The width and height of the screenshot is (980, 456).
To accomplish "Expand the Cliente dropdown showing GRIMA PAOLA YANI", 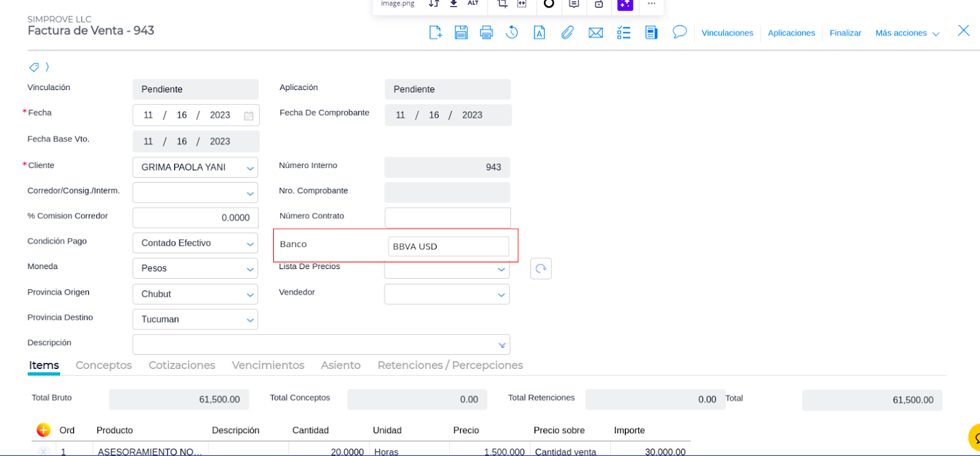I will tap(250, 167).
